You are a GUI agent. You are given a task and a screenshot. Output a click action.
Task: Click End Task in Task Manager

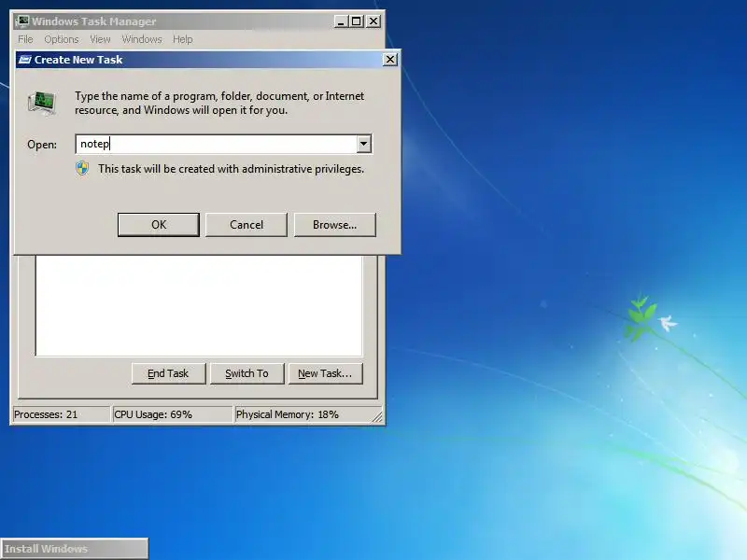pyautogui.click(x=168, y=373)
